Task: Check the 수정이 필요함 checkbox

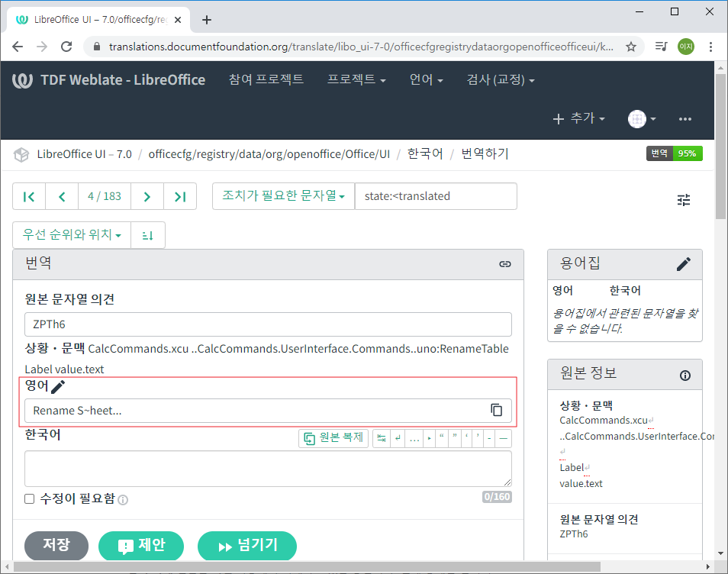Action: click(29, 498)
